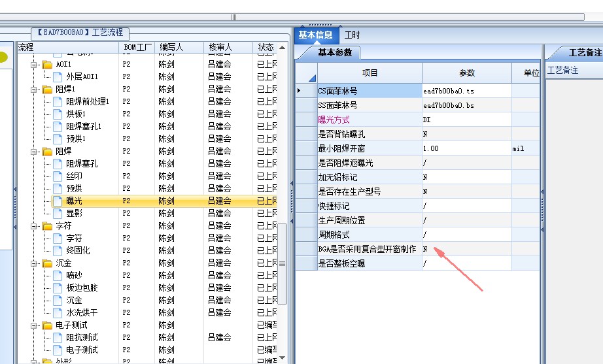Click the 项目 column header
This screenshot has width=603, height=364.
point(370,73)
